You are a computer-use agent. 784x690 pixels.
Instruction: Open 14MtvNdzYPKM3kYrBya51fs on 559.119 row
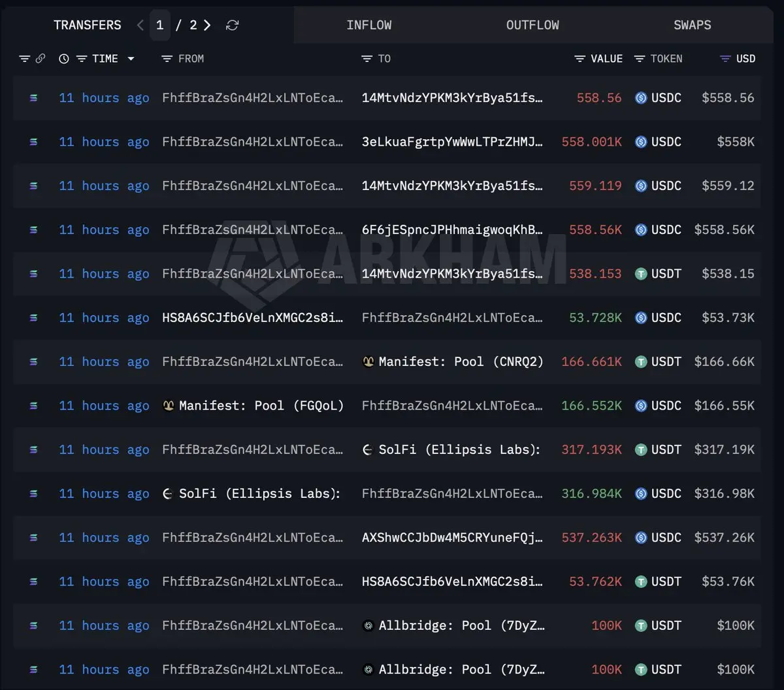[x=452, y=186]
